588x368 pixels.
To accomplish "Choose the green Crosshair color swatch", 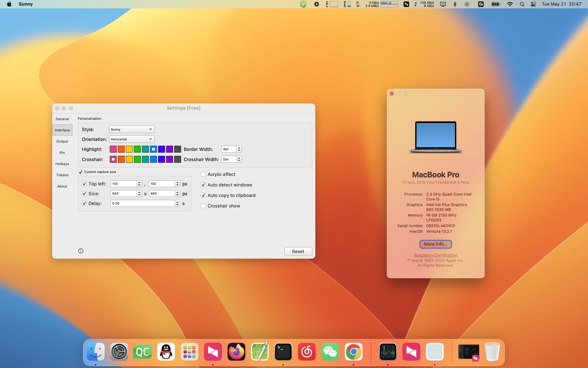I will (x=137, y=159).
